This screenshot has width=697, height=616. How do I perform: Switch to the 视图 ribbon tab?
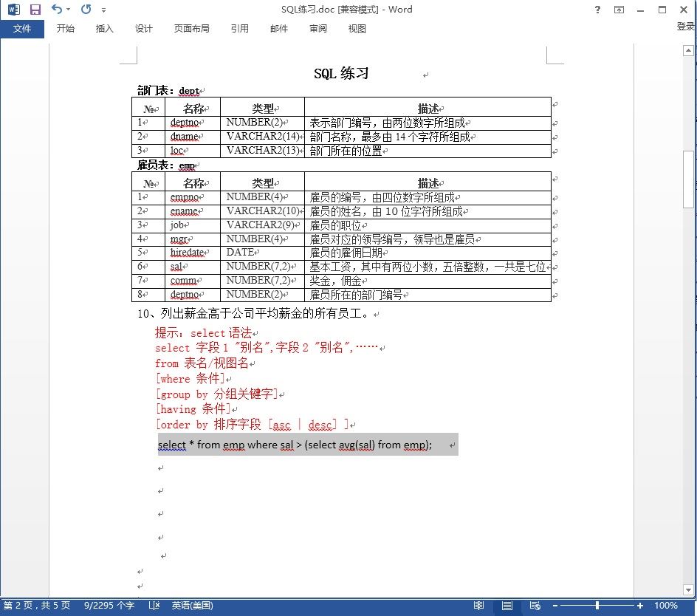357,29
